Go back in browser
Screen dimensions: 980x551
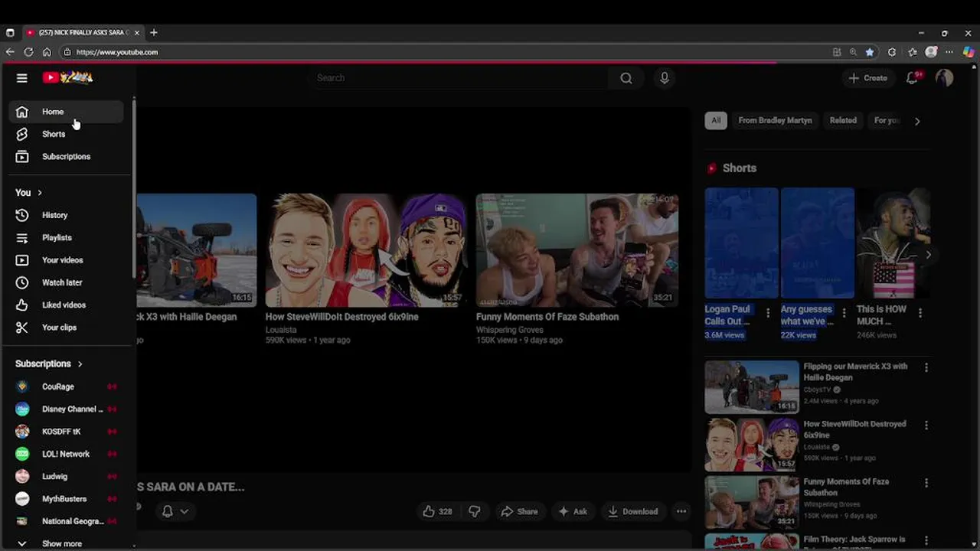[10, 52]
